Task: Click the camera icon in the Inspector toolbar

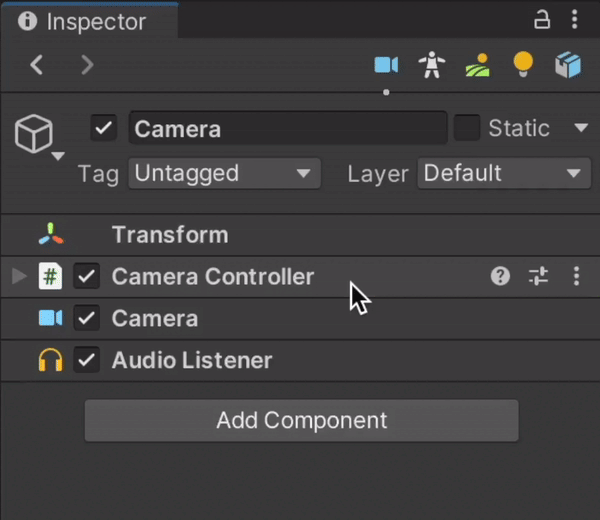Action: click(386, 66)
